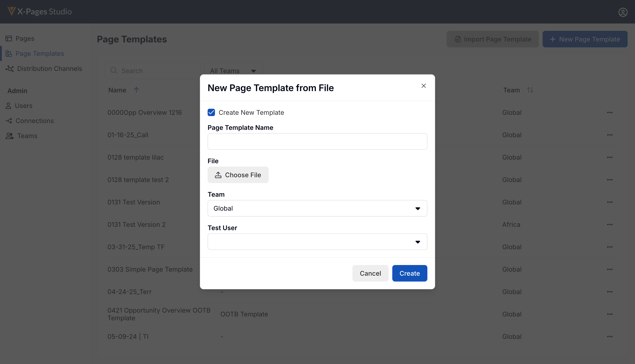Image resolution: width=635 pixels, height=364 pixels.
Task: Click the X-Pages Studio logo
Action: 40,12
